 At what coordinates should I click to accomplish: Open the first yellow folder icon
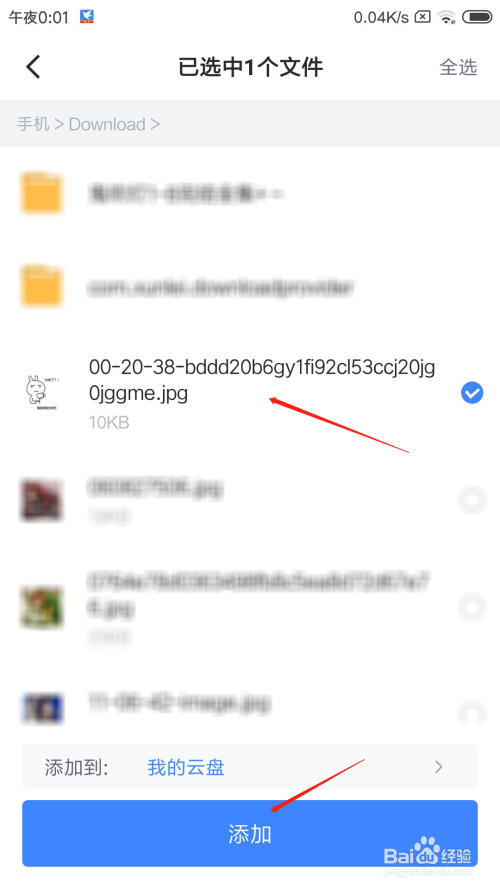(x=41, y=193)
